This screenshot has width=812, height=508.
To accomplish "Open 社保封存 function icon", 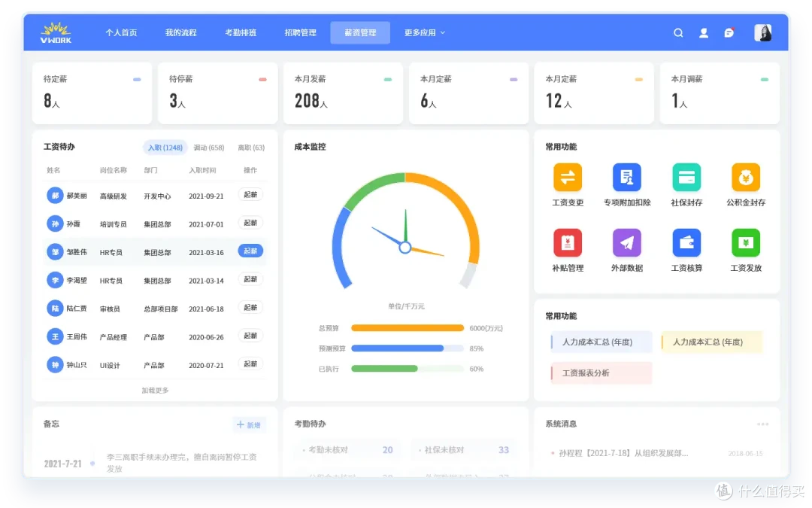I will click(x=686, y=178).
